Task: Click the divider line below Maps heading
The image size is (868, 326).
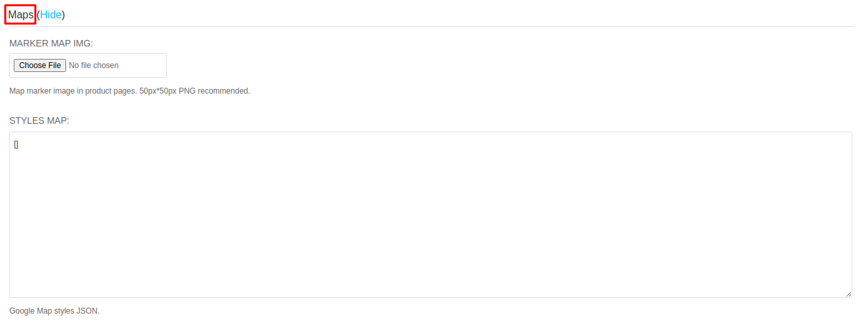Action: tap(431, 26)
